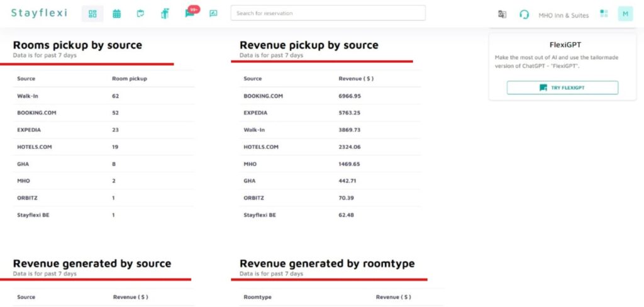Click HOTELS.COM row in Rooms pickup table
644x307 pixels.
104,147
